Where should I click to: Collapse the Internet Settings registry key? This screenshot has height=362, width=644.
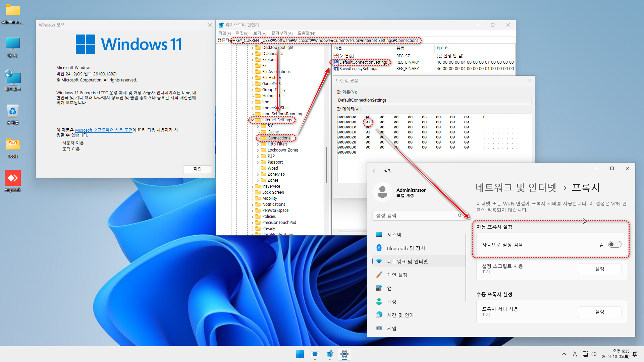pyautogui.click(x=253, y=120)
